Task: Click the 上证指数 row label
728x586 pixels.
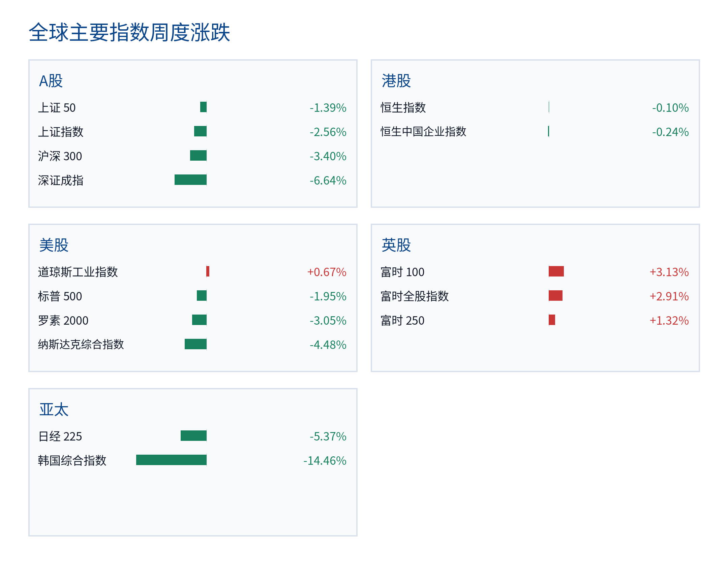Action: coord(61,132)
